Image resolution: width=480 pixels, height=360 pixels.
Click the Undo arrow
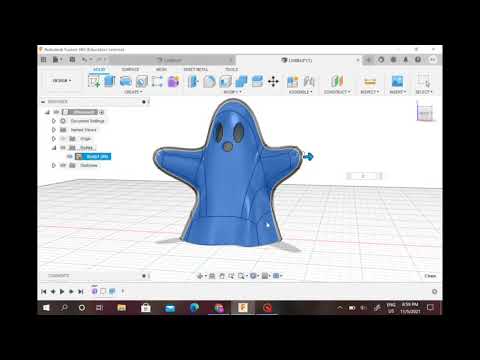tap(85, 60)
